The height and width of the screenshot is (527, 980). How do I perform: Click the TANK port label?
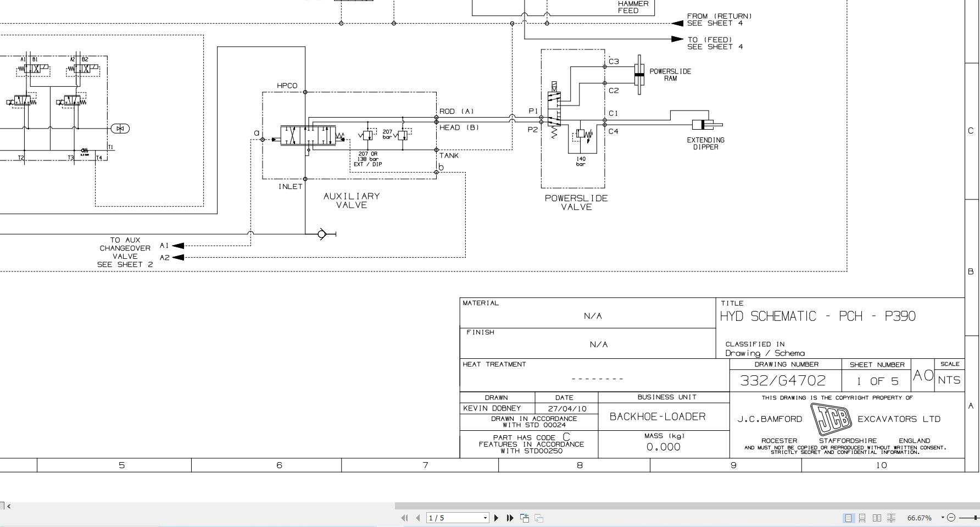[449, 156]
